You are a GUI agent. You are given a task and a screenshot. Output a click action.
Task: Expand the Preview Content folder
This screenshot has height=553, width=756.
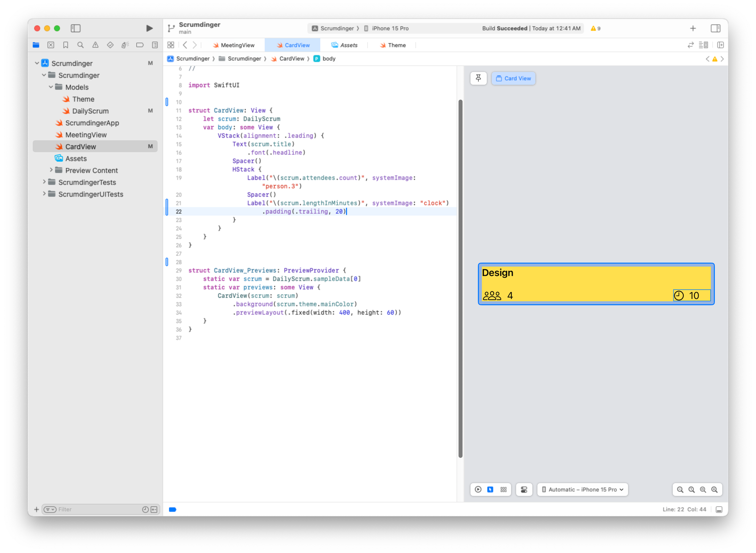(x=51, y=170)
